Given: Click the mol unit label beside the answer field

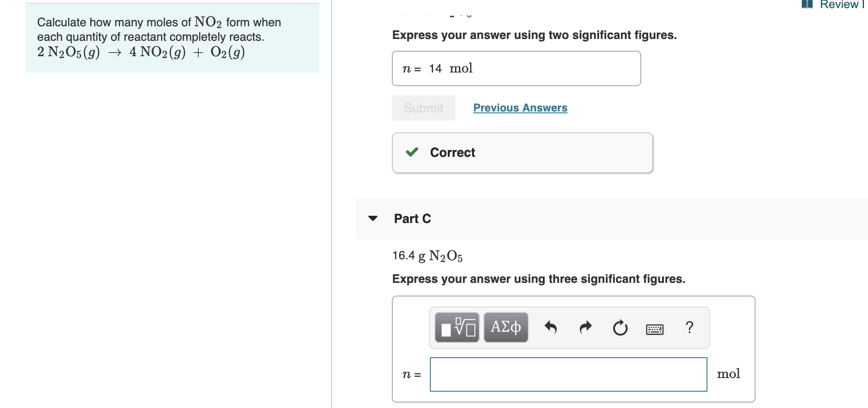Looking at the screenshot, I should (x=728, y=374).
